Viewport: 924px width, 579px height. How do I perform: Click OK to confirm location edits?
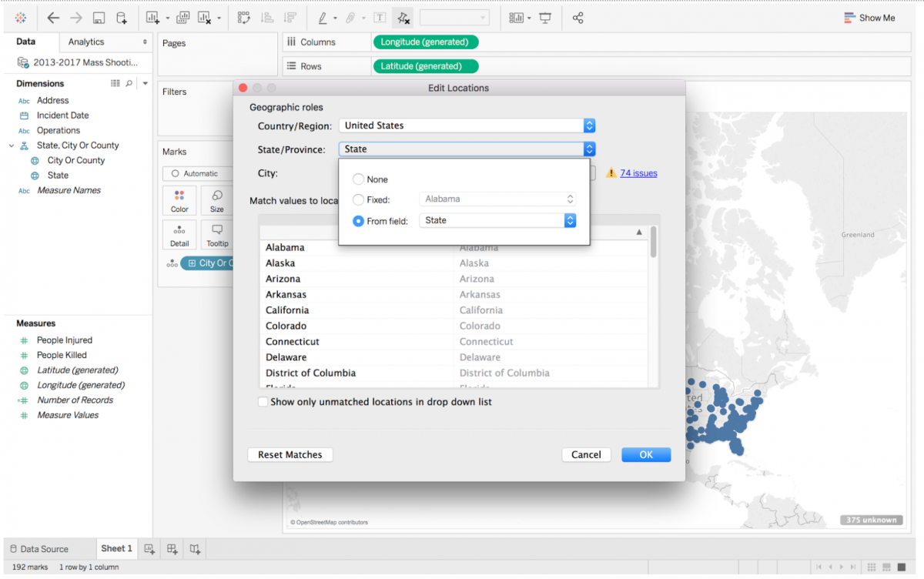coord(645,454)
